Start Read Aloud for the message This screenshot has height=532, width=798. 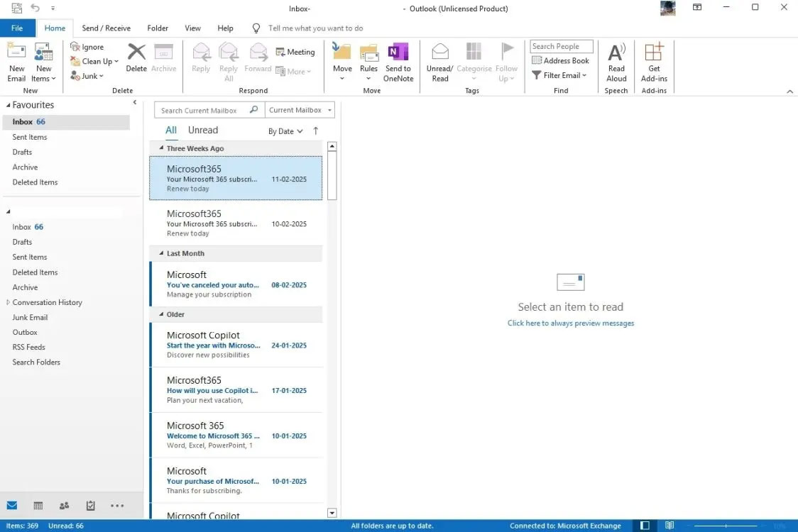click(x=616, y=60)
